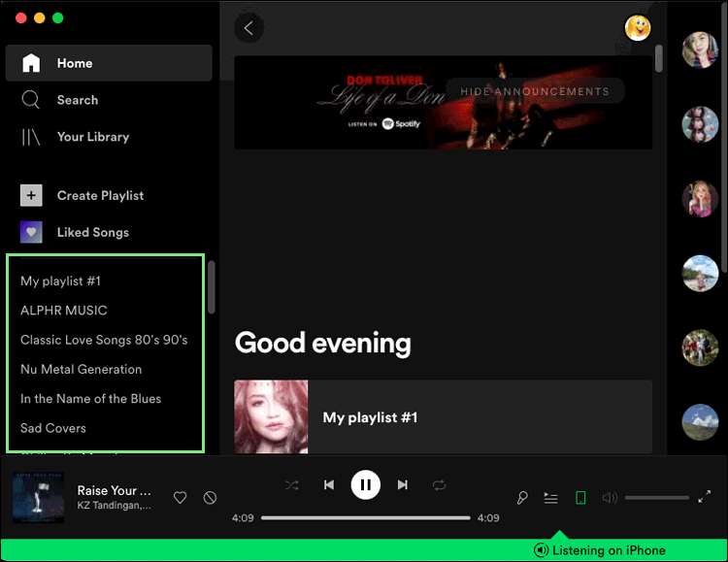
Task: Click the now playing album artwork
Action: 39,497
